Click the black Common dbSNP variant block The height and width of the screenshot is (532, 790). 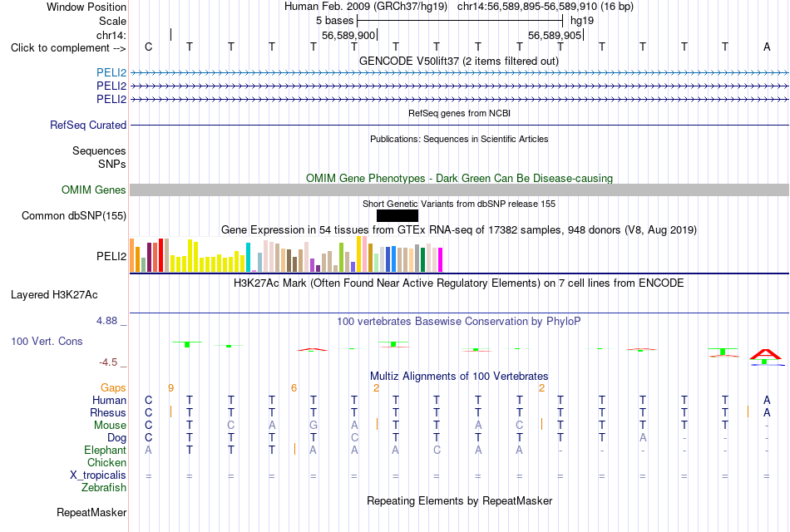click(x=397, y=215)
